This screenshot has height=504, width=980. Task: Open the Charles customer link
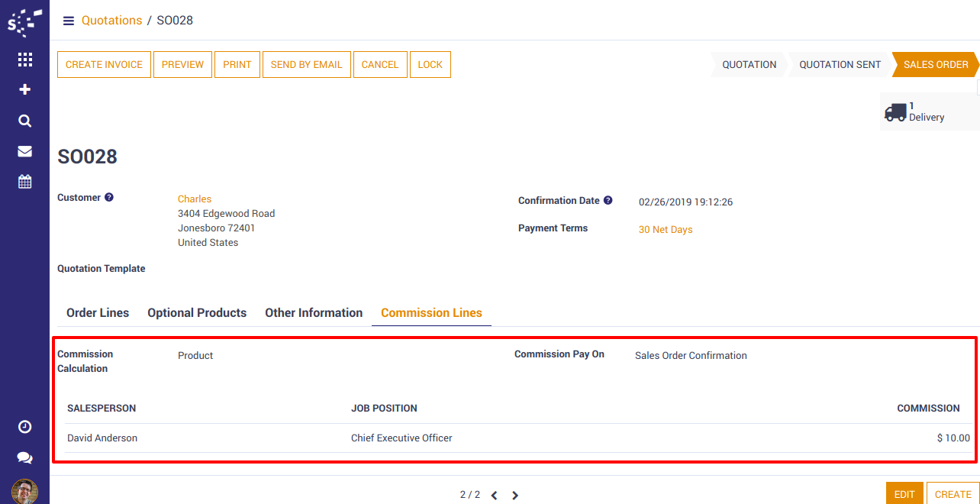195,199
